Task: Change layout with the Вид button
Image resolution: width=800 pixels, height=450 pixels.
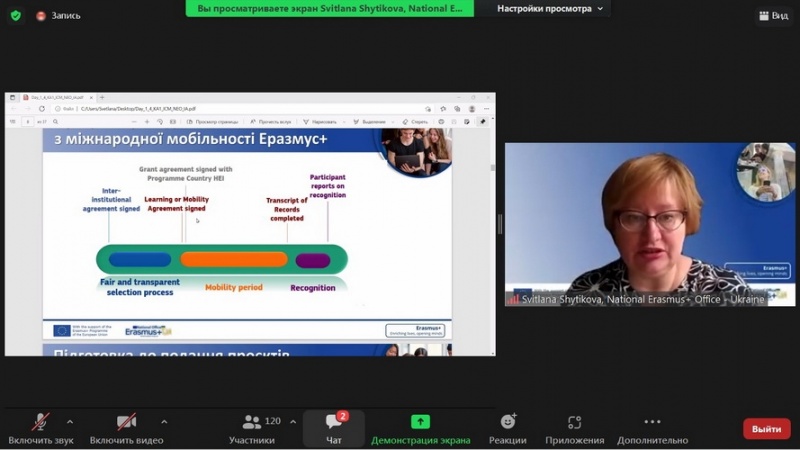Action: pos(772,15)
